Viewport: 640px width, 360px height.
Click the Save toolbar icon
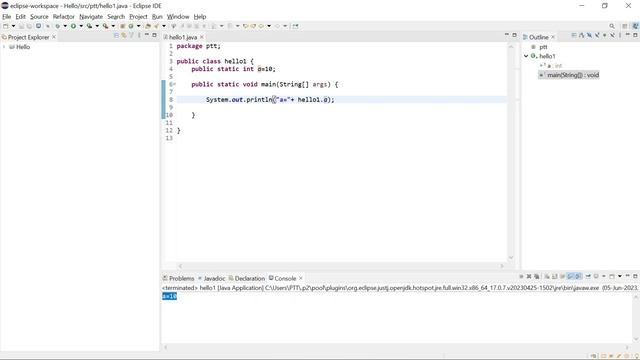21,26
